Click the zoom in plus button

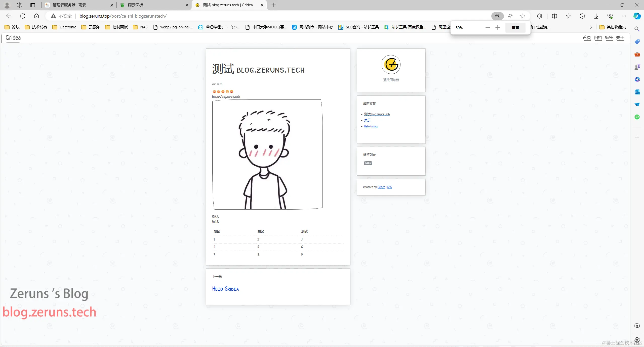click(498, 27)
